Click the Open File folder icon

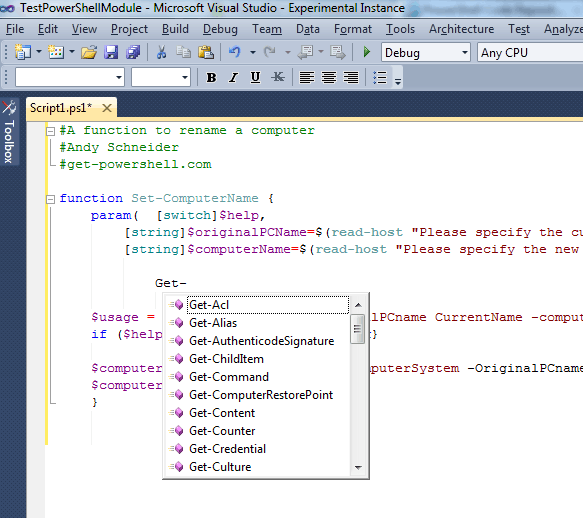coord(89,52)
